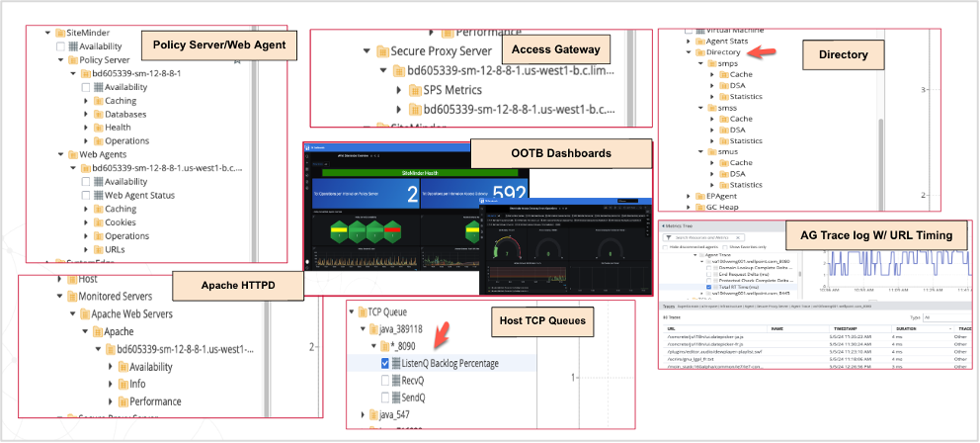Click the Secure Proxy Server folder icon
This screenshot has width=980, height=443.
pos(381,50)
